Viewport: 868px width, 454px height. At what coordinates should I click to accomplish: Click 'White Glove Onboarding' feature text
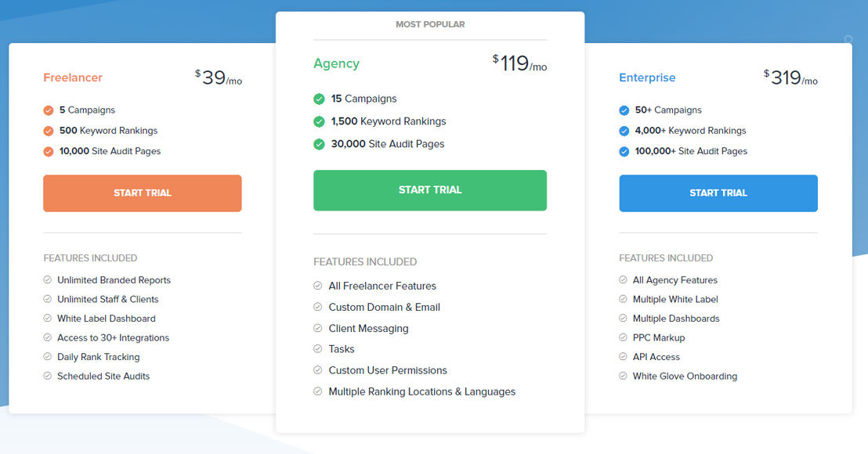[685, 376]
